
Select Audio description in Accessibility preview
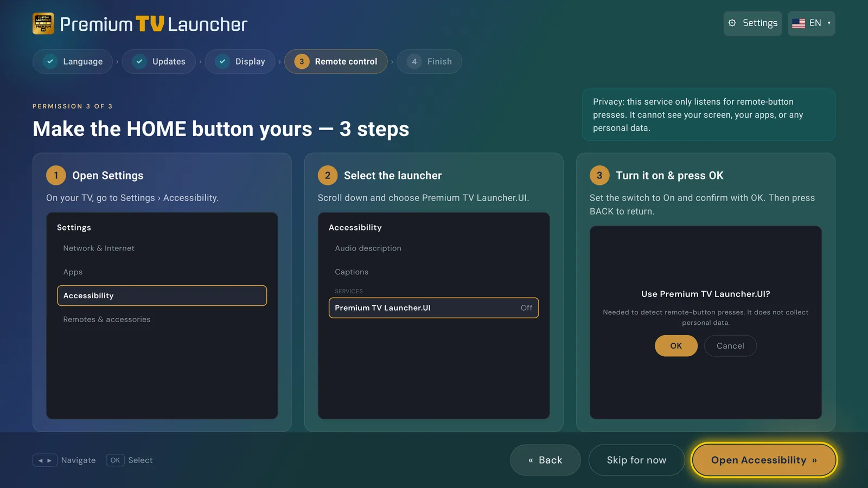point(433,248)
